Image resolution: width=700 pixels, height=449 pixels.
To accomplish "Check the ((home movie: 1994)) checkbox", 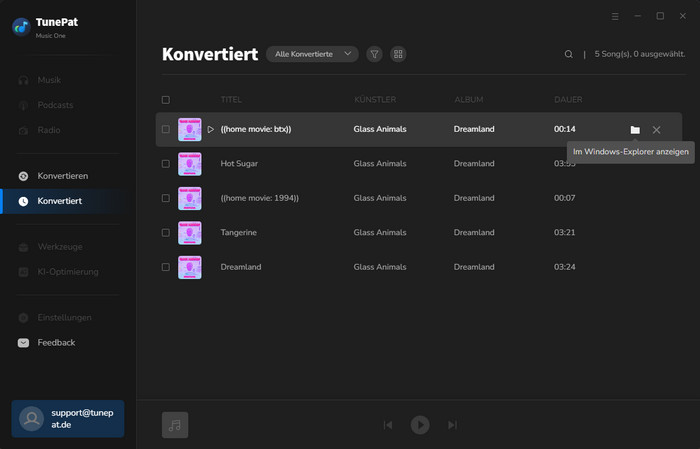I will [166, 198].
